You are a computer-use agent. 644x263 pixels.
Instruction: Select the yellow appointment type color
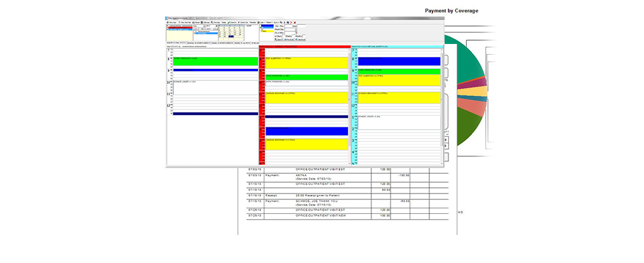click(267, 31)
